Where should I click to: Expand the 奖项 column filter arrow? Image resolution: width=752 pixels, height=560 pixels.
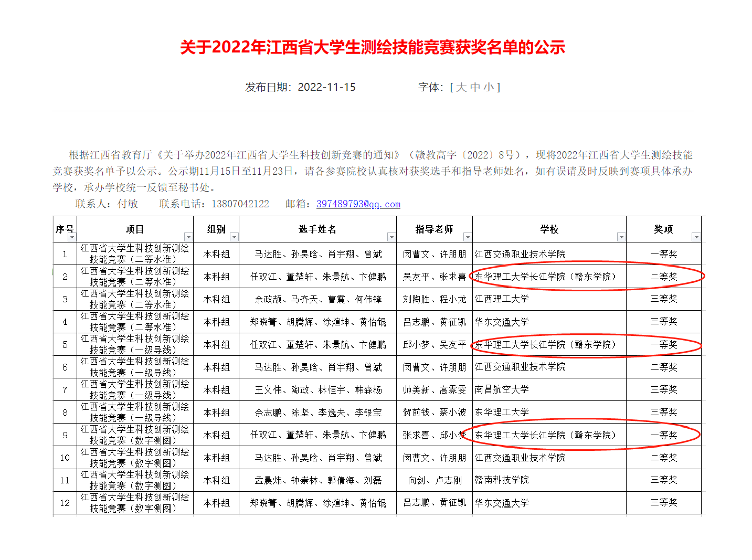(x=696, y=237)
